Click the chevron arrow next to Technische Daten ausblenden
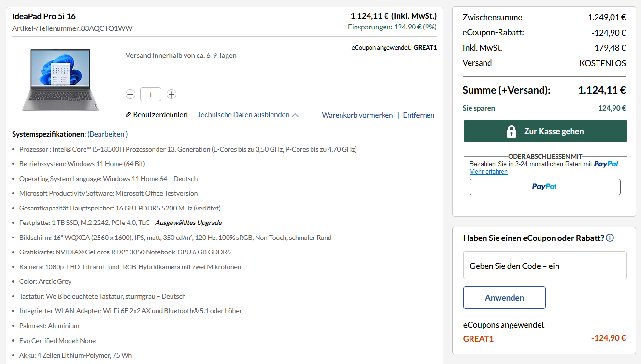 pyautogui.click(x=295, y=114)
